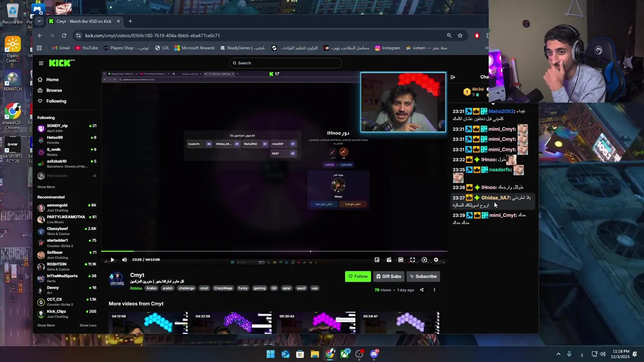Show hidden system tray icons chevron
Viewport: 644px width, 362px height.
click(558, 354)
